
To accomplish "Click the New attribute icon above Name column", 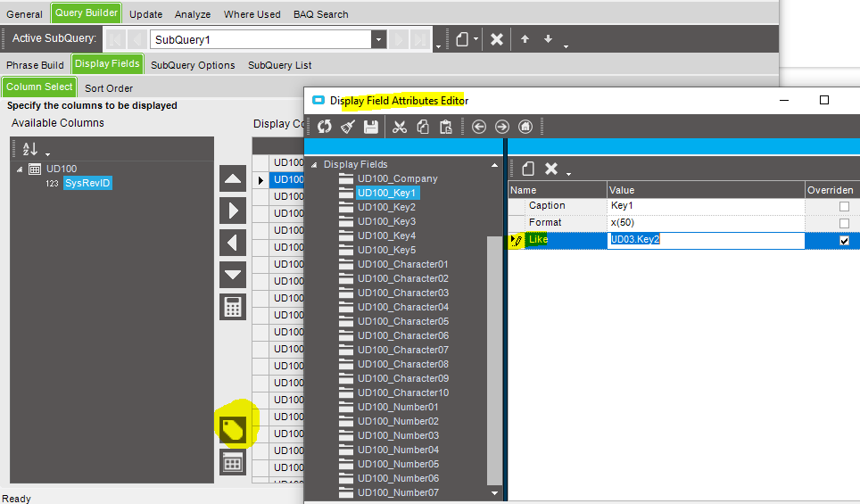I will tap(528, 169).
